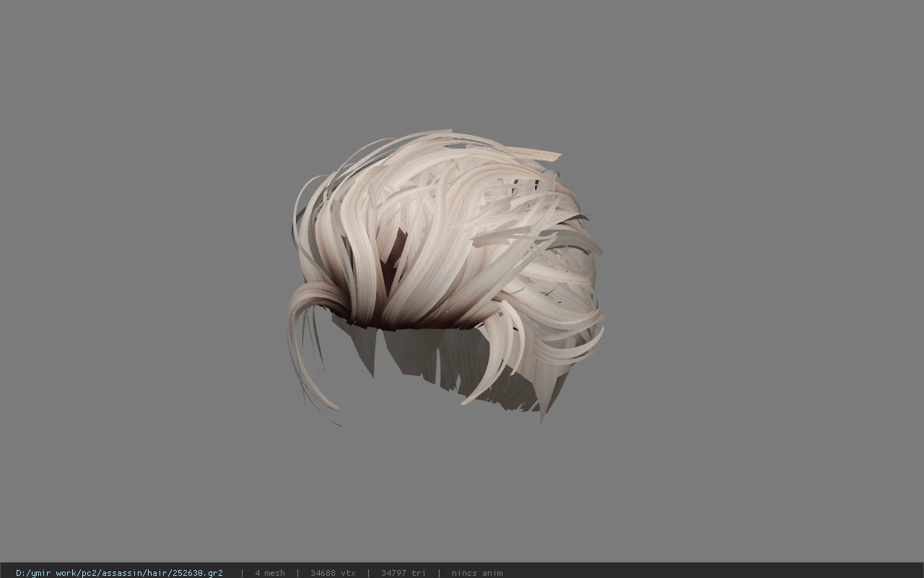The height and width of the screenshot is (578, 924).
Task: Click the "4 mesh" status entry
Action: 270,573
